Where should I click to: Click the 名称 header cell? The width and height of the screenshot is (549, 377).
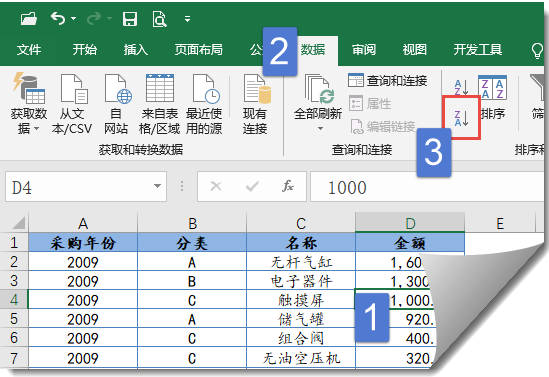[301, 242]
